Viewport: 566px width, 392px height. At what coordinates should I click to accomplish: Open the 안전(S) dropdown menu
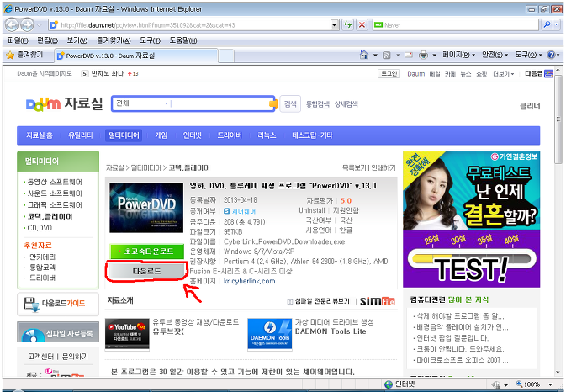[x=495, y=55]
